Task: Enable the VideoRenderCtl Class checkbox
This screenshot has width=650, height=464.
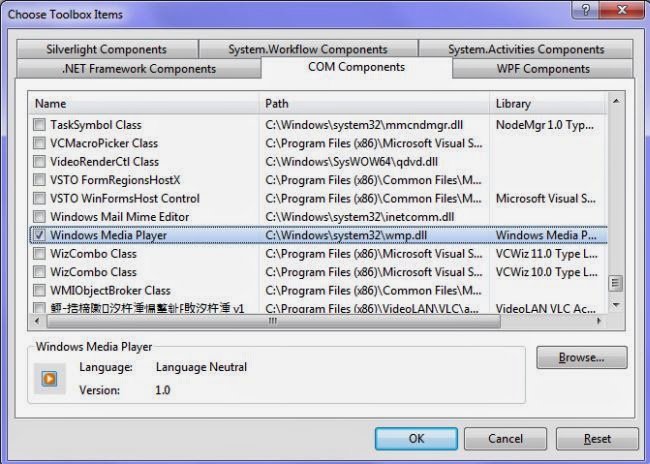Action: coord(39,161)
